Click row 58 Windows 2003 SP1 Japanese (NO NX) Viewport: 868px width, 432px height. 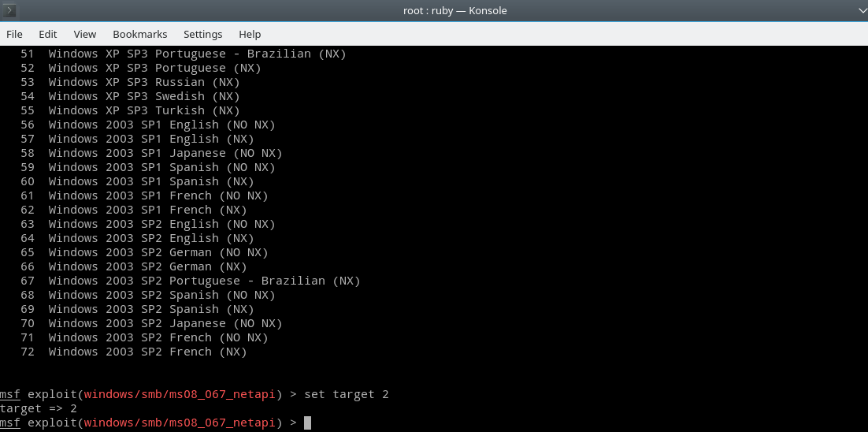pyautogui.click(x=151, y=153)
